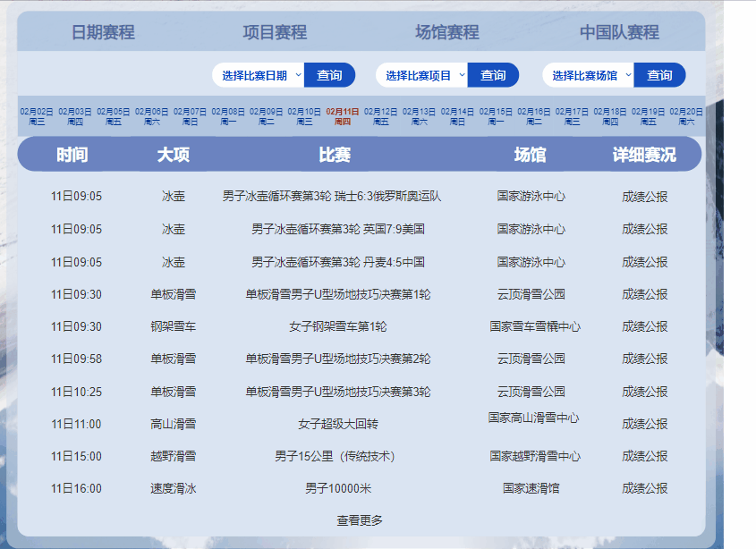Open 成绩公报 for 英国7:9美国 curling match

(645, 229)
